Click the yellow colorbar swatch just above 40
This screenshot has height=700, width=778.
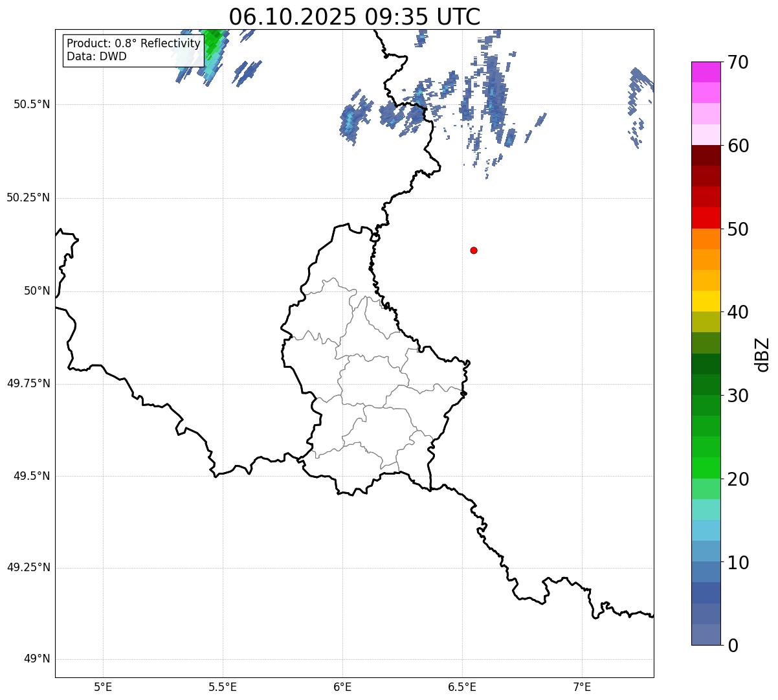click(x=706, y=301)
